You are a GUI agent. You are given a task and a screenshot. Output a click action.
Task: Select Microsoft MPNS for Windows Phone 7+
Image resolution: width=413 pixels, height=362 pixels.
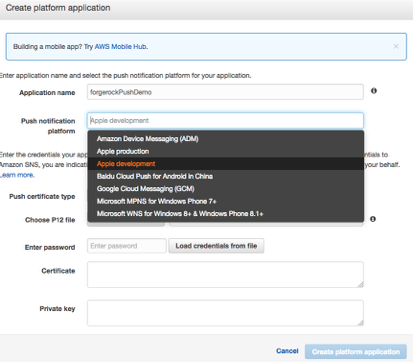(225, 201)
